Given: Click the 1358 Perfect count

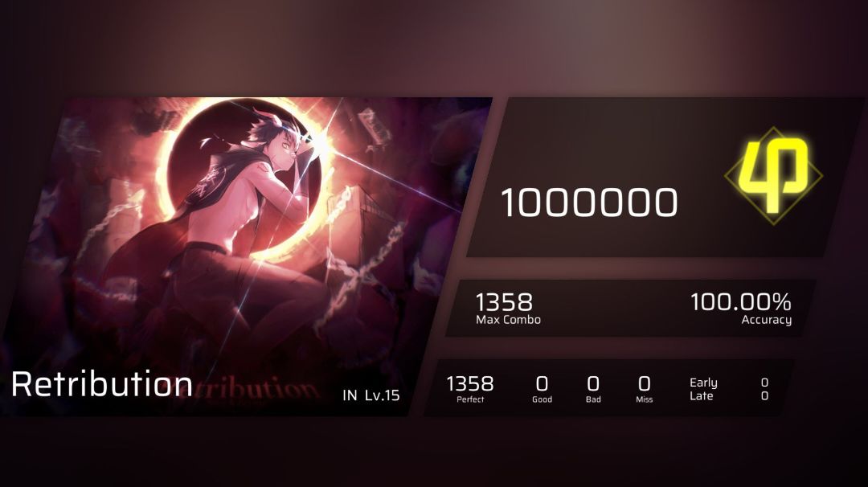Looking at the screenshot, I should click(470, 383).
